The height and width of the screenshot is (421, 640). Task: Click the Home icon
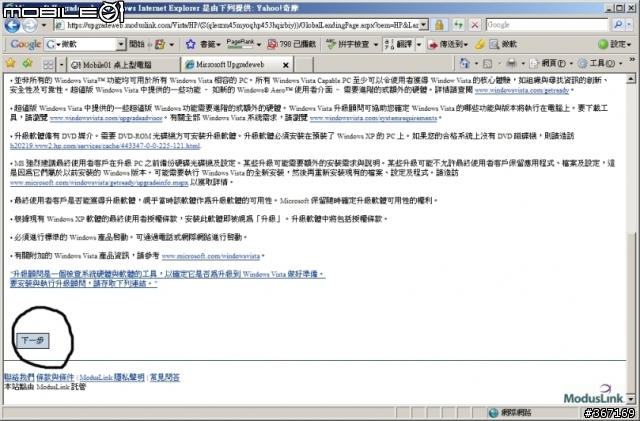(464, 64)
